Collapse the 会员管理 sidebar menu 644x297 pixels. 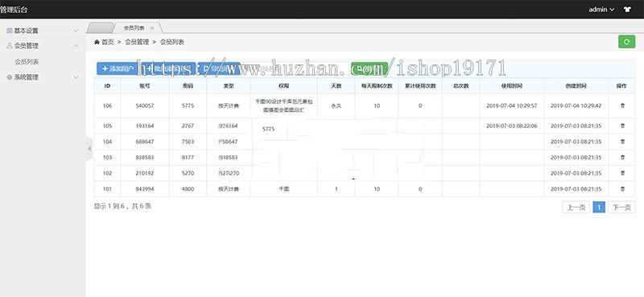click(x=43, y=46)
